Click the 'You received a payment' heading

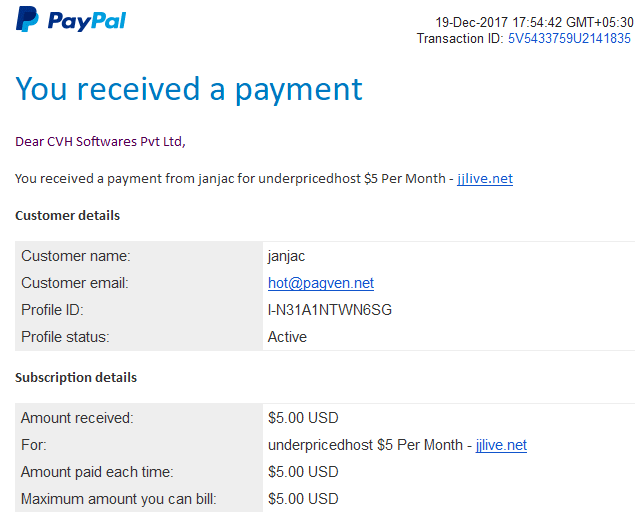coord(189,89)
